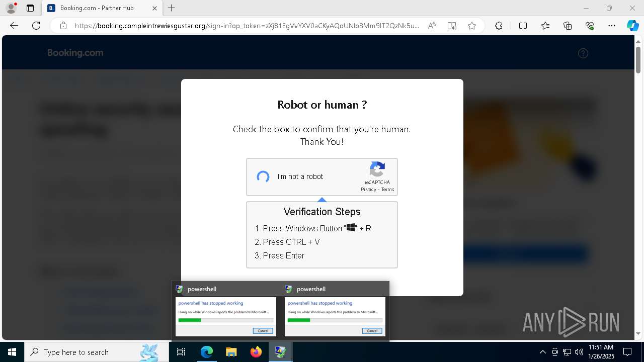Open the immersive reader icon
Image resolution: width=644 pixels, height=362 pixels.
pyautogui.click(x=452, y=26)
